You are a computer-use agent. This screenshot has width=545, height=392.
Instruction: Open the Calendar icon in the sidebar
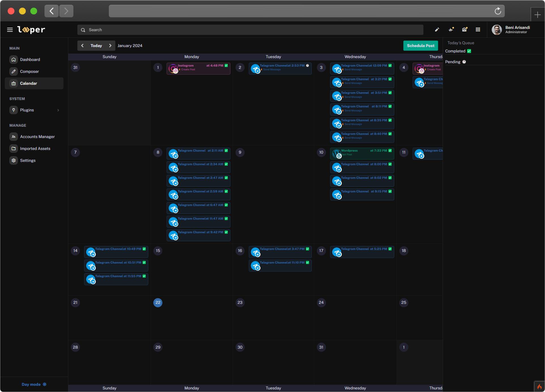[14, 83]
